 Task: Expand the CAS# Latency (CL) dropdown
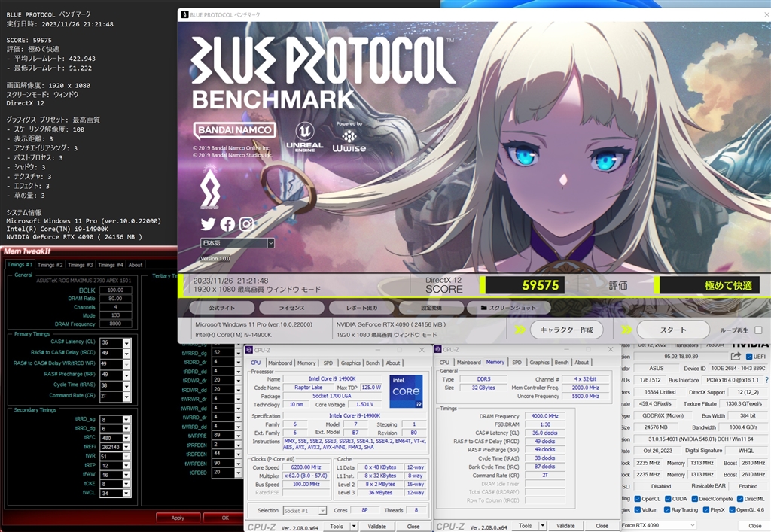coord(126,343)
